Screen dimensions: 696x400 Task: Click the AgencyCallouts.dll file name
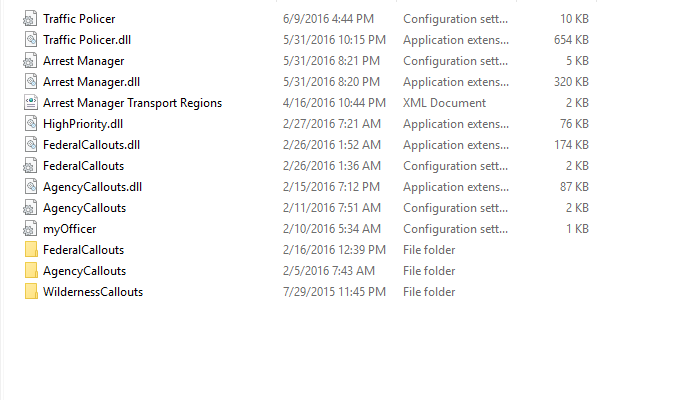click(x=92, y=187)
